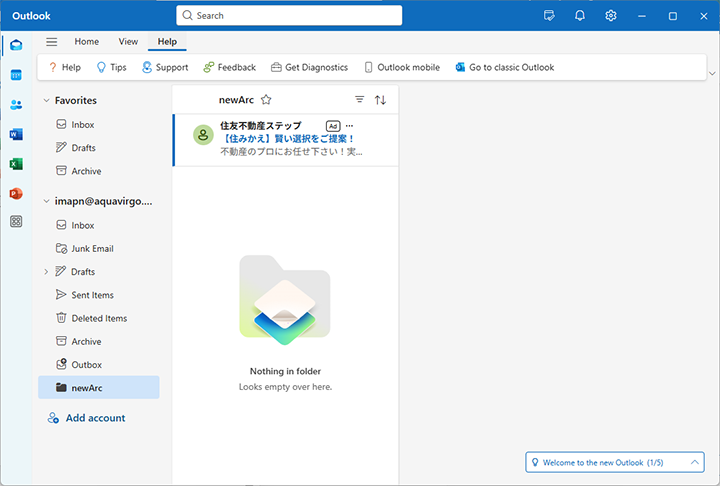Select the Help tab
Screen dimensions: 720x486
(167, 42)
